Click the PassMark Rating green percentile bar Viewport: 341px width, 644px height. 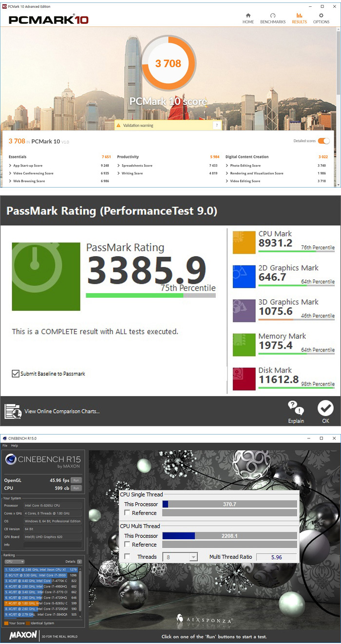tap(151, 295)
